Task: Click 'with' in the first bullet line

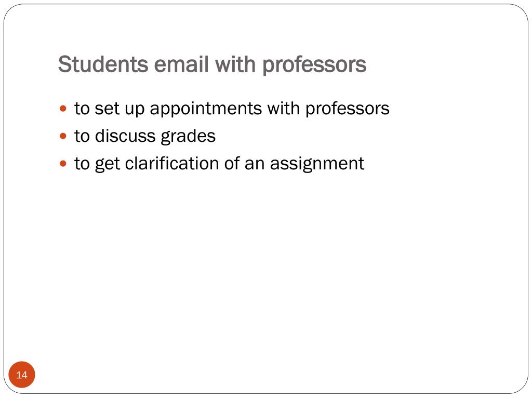Action: (284, 109)
